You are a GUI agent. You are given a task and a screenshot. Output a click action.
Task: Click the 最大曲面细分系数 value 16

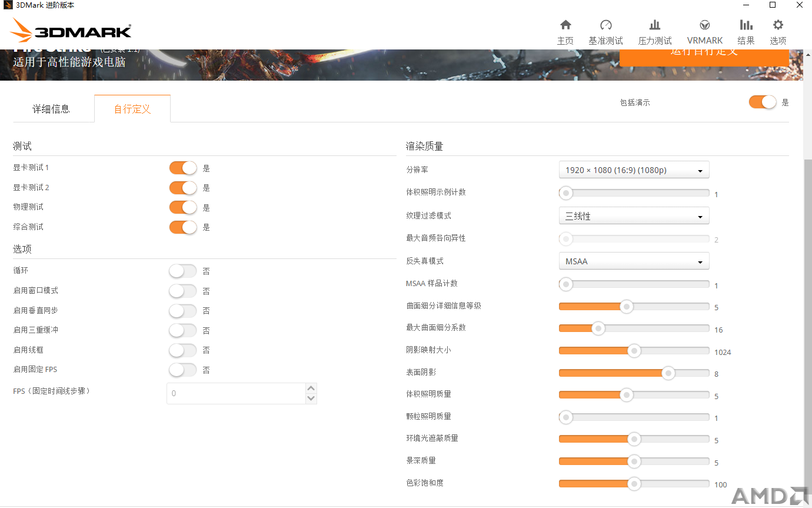pos(718,330)
